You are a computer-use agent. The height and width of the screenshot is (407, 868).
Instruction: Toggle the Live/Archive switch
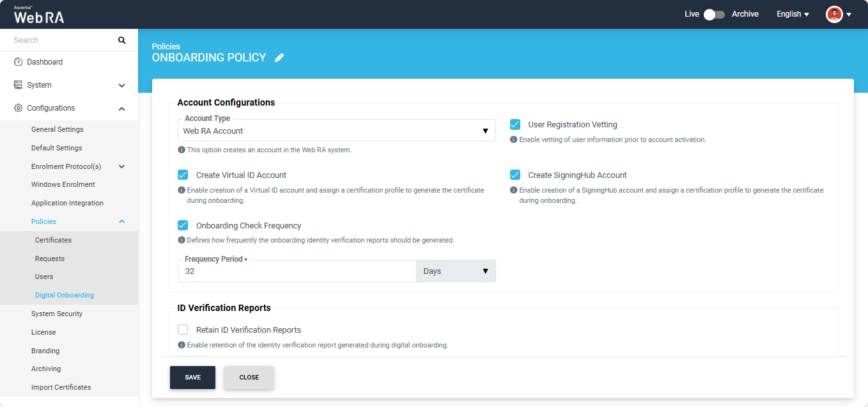point(714,14)
